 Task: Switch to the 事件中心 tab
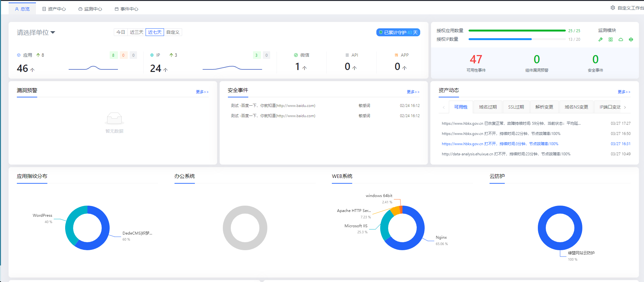click(127, 9)
